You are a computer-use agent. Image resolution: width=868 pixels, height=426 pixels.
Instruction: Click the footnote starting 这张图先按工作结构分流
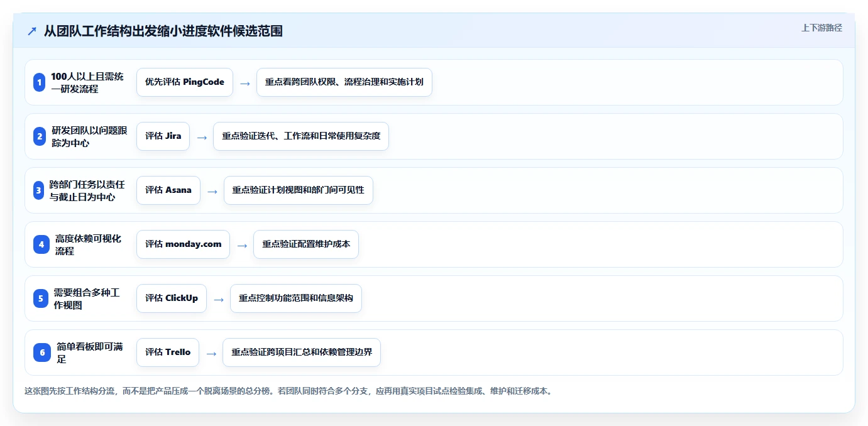(289, 391)
